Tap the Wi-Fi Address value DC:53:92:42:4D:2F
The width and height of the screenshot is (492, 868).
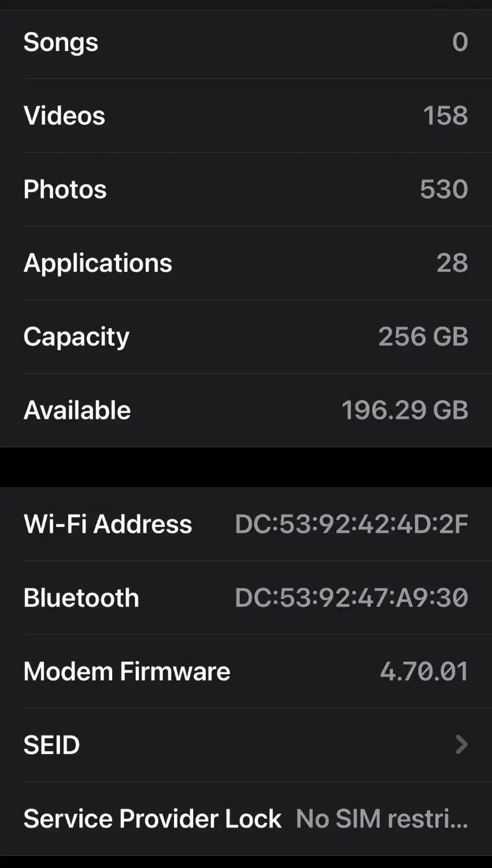pos(351,524)
